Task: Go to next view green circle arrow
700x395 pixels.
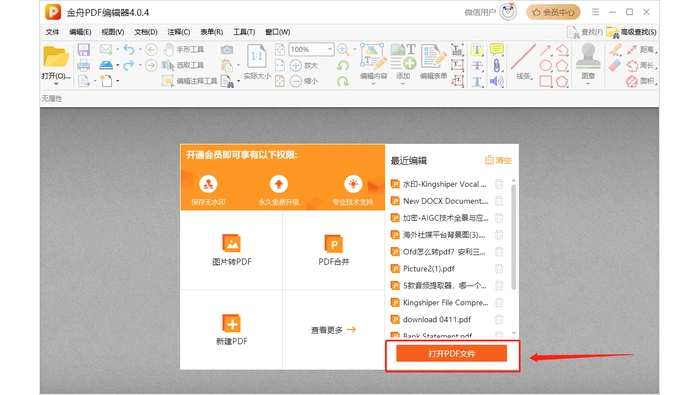Action: [151, 66]
